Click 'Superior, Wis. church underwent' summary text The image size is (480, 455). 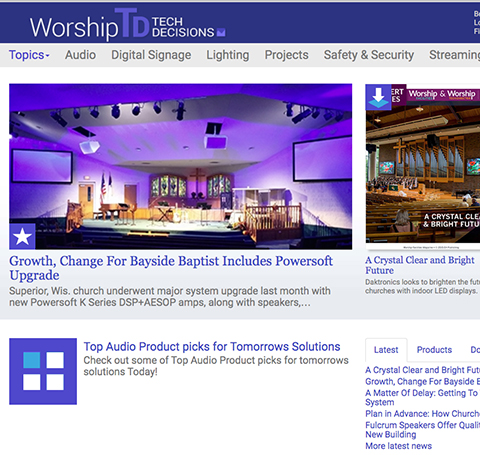pos(170,297)
